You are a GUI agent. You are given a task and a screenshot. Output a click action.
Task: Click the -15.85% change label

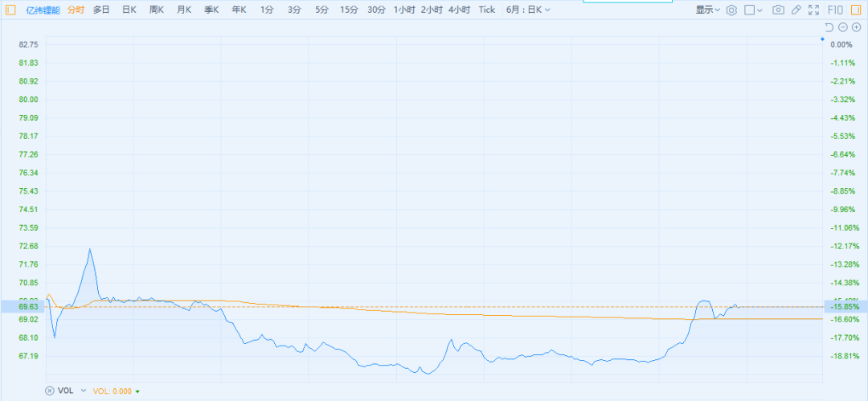coord(845,306)
